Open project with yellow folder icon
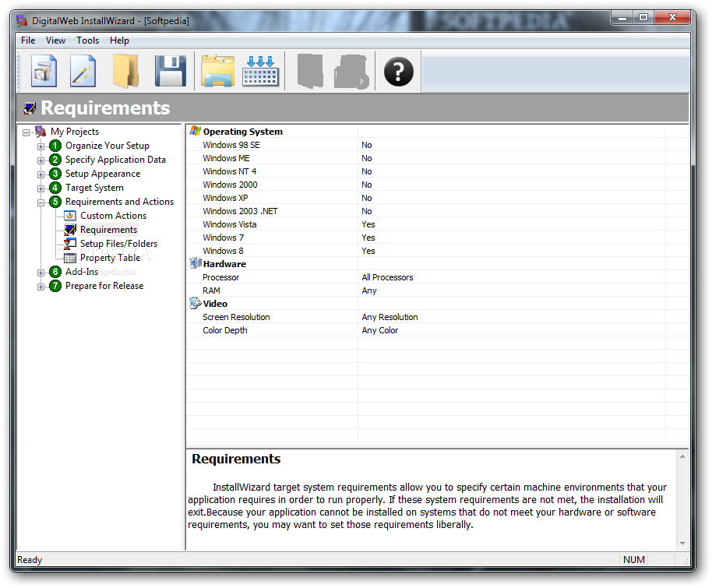Image resolution: width=712 pixels, height=588 pixels. tap(125, 70)
